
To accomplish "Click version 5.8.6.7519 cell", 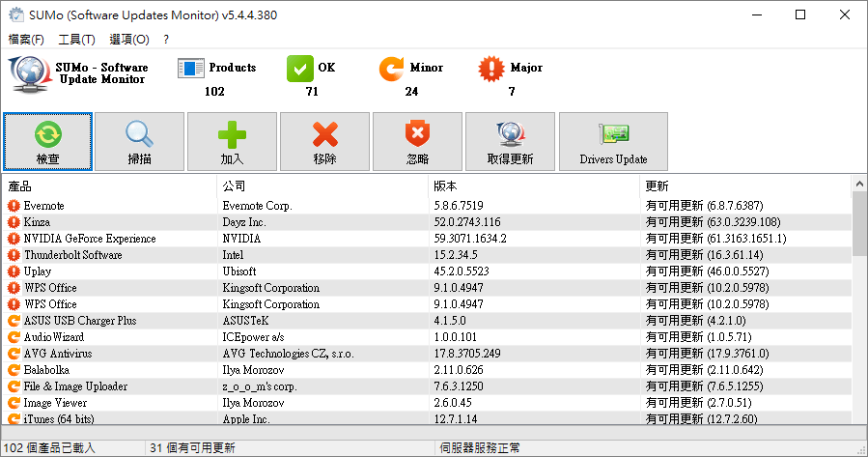I will pyautogui.click(x=459, y=206).
